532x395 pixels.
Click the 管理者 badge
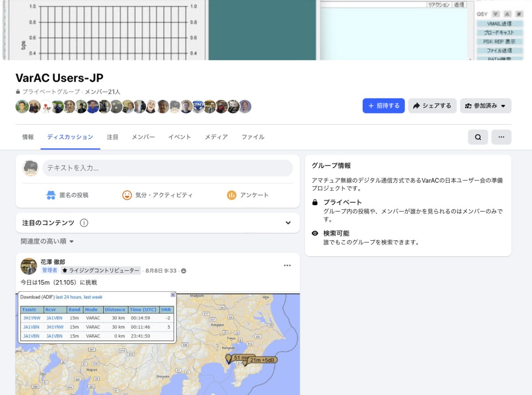pyautogui.click(x=50, y=270)
